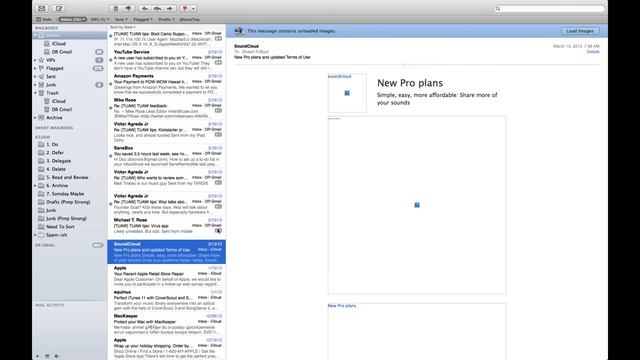
Task: Click the Get Mail envelope icon
Action: (42, 8)
